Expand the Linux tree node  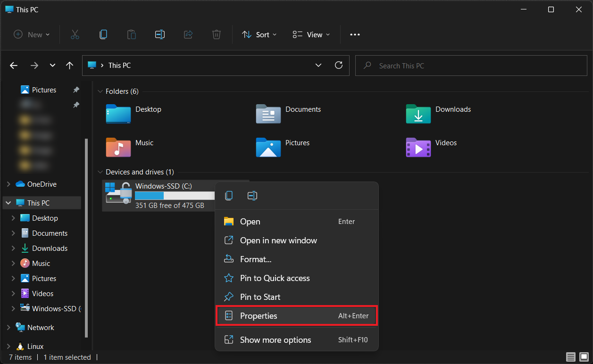(8, 347)
